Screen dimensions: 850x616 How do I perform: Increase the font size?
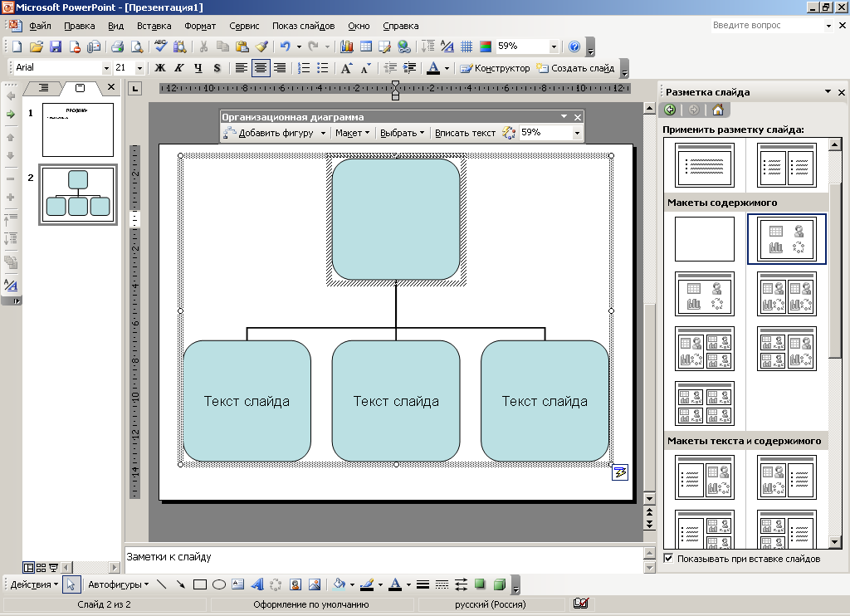click(x=346, y=68)
